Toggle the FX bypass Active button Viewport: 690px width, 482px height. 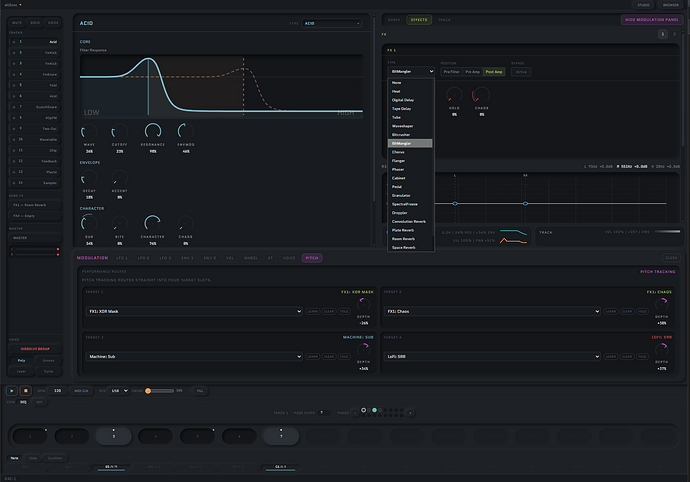(521, 72)
